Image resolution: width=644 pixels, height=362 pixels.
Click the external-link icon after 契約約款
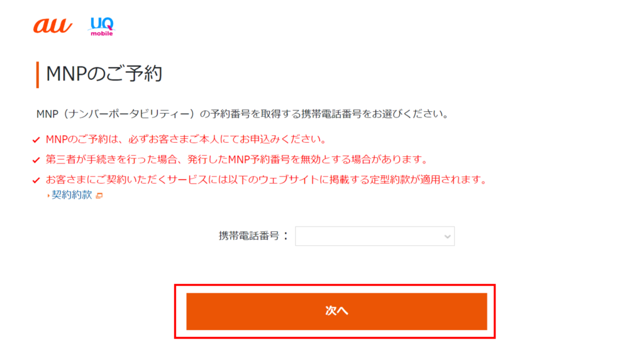point(99,195)
